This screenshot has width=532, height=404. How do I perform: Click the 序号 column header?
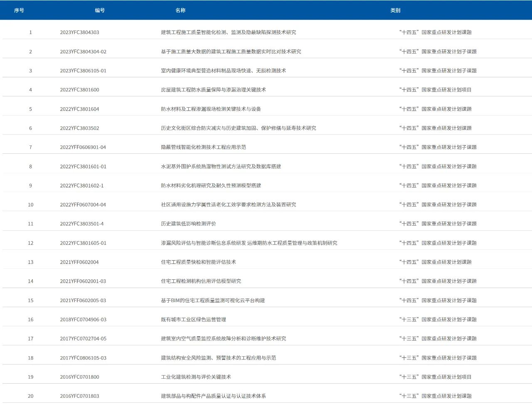(x=19, y=10)
